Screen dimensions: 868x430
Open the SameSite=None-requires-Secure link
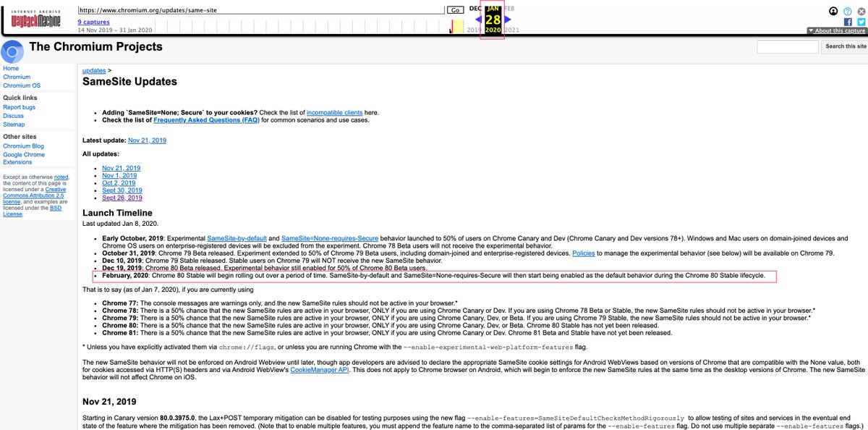click(x=328, y=238)
